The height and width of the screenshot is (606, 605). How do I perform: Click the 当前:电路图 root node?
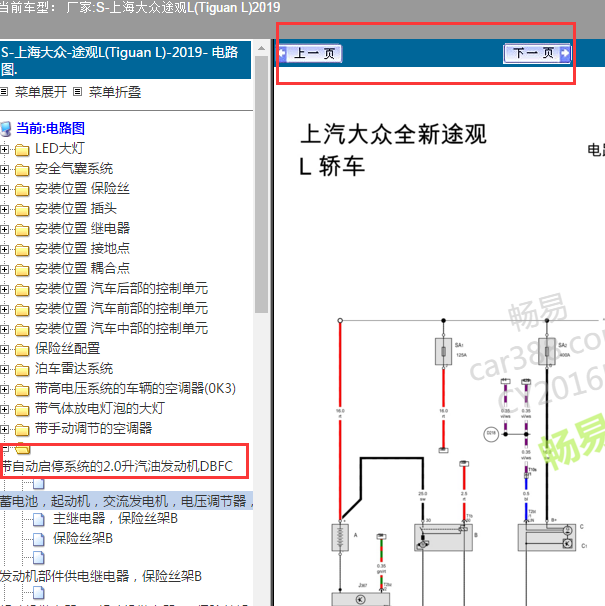point(50,128)
